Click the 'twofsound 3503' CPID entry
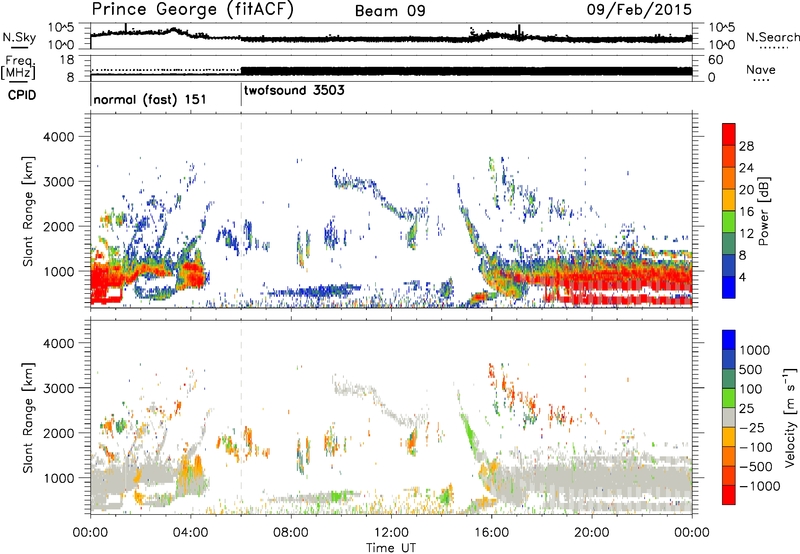Screen dimensions: 800x554 (x=294, y=90)
